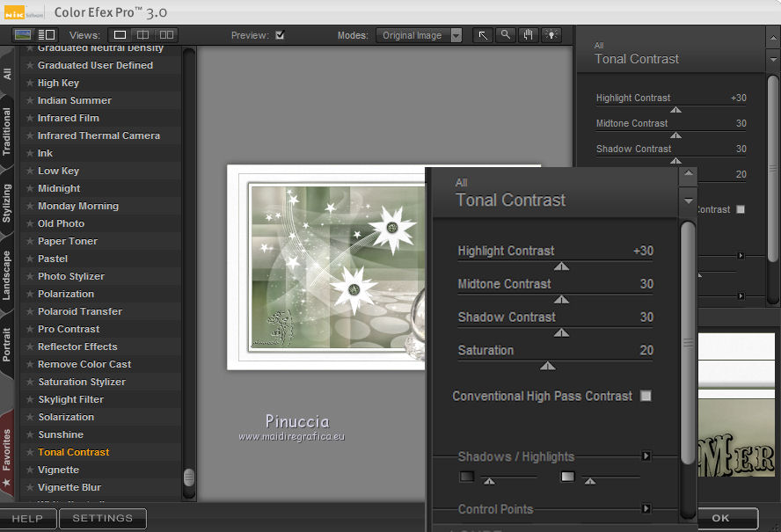Click the enlarged panel vertical scrollbar

(688, 343)
